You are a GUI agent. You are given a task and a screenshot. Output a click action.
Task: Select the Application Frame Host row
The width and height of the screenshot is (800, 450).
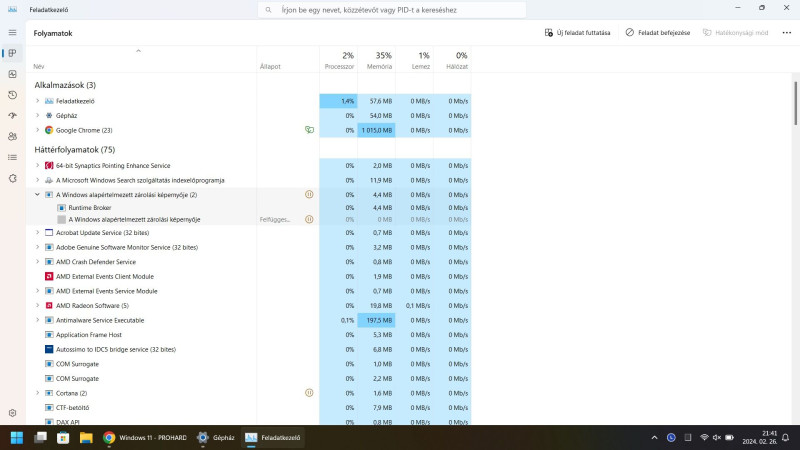249,335
